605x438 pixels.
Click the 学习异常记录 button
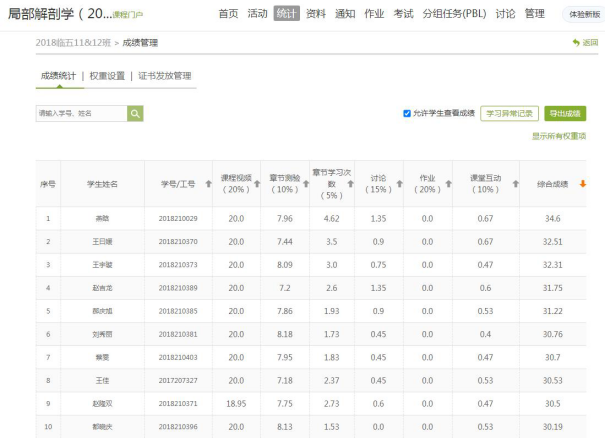coord(510,114)
